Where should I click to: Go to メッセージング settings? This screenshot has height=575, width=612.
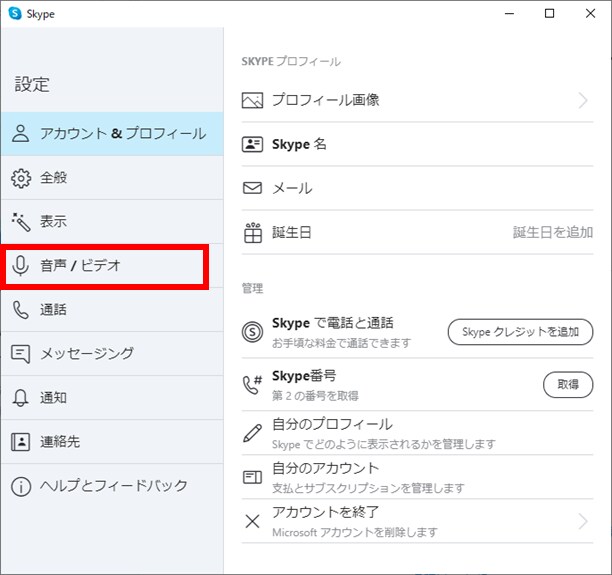[x=112, y=354]
